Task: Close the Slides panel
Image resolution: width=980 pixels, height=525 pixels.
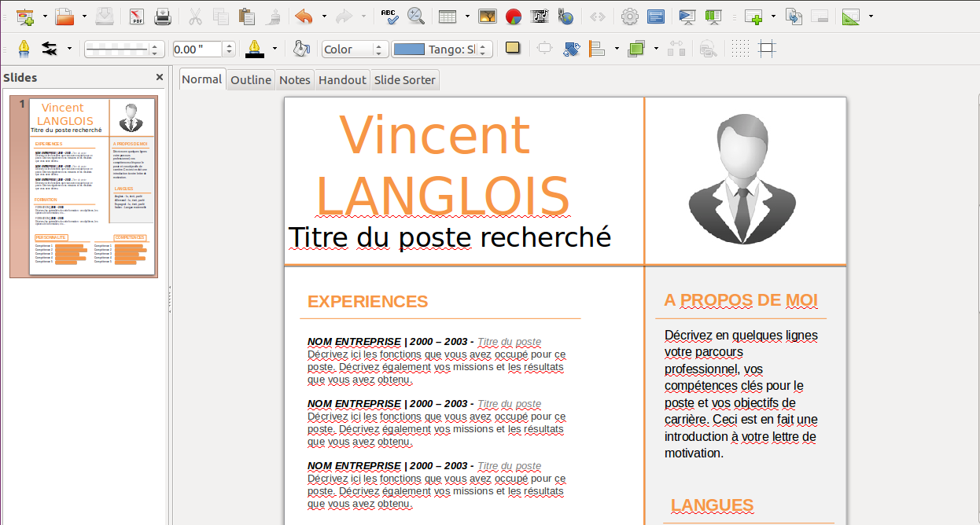Action: pos(160,77)
